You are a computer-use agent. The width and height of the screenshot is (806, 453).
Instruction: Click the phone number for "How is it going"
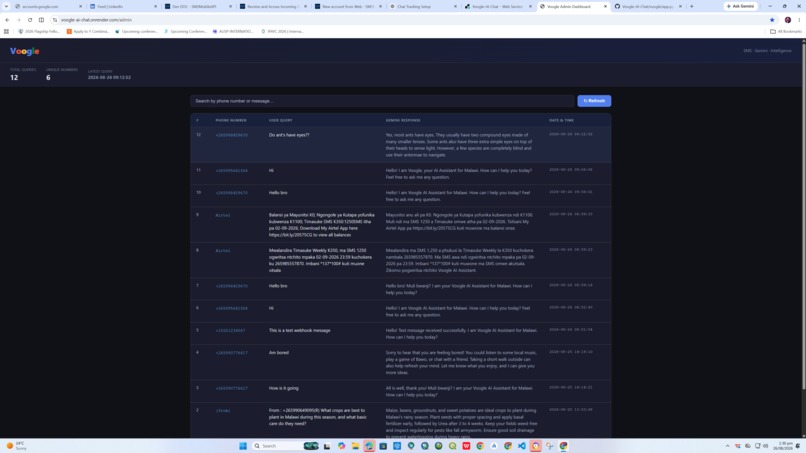[x=231, y=388]
